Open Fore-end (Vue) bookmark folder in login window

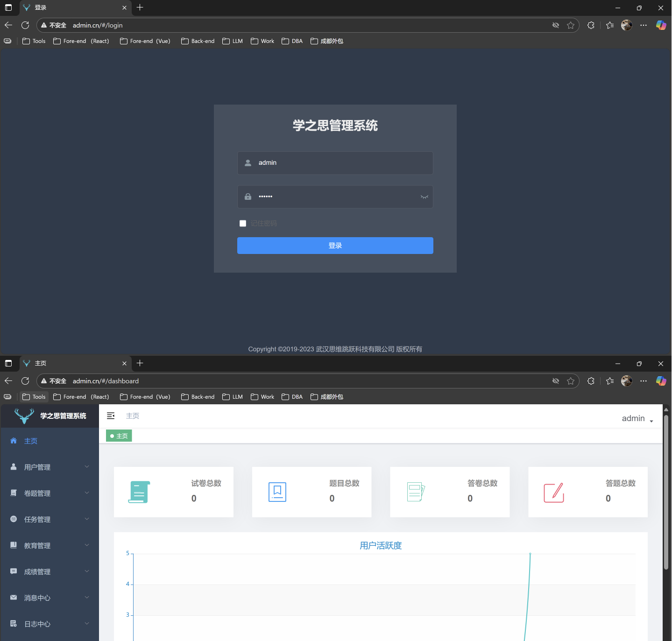[145, 41]
